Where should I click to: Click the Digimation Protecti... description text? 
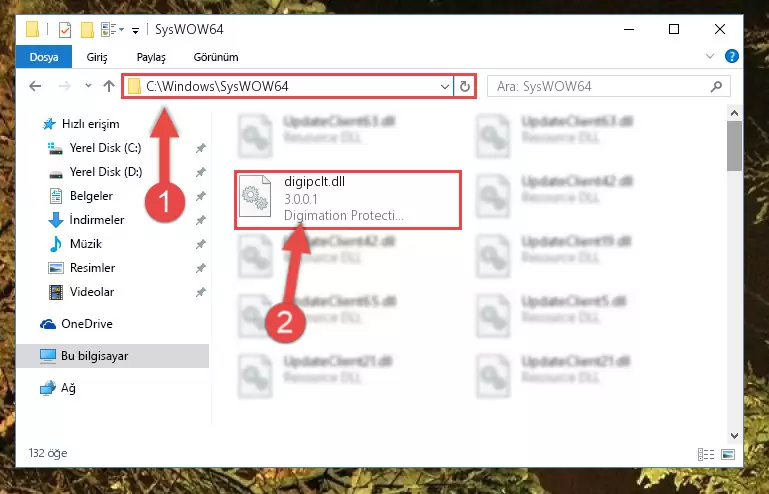343,215
